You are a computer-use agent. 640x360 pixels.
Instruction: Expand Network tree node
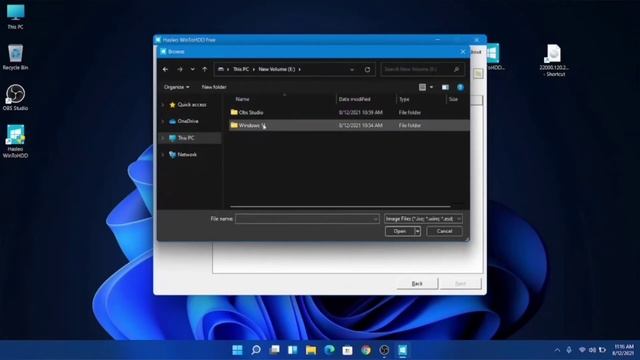pyautogui.click(x=163, y=155)
